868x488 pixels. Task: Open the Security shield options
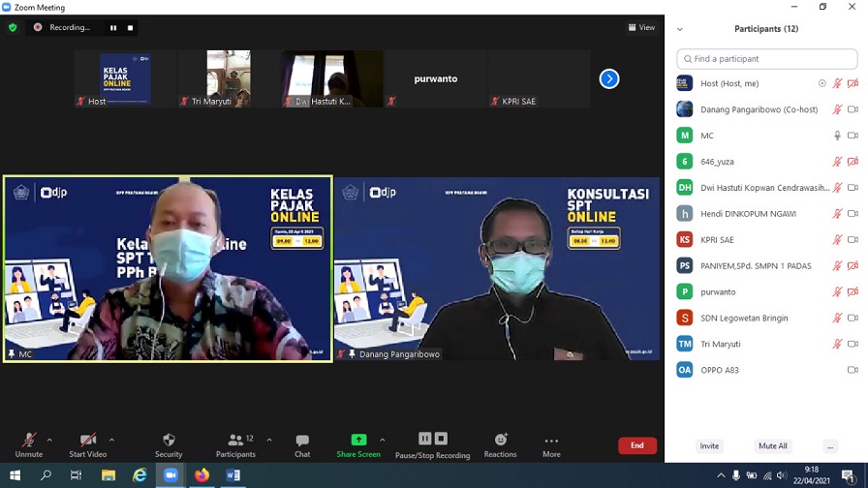tap(169, 445)
